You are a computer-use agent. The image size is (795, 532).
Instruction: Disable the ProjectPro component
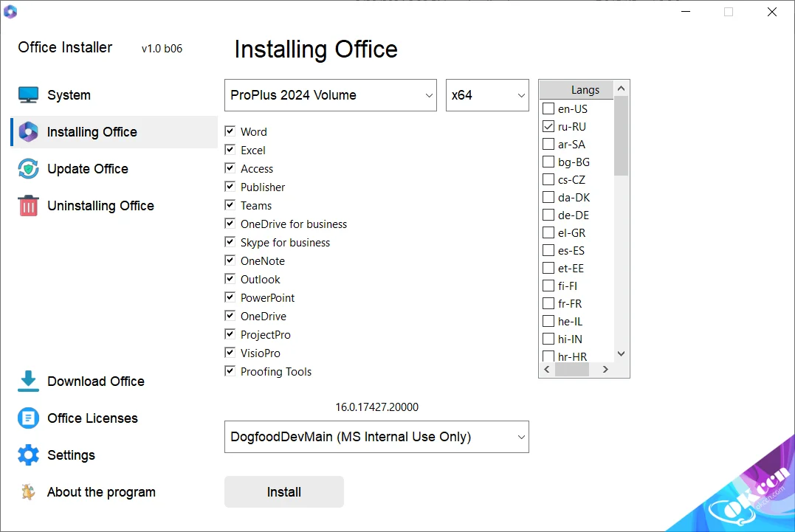[230, 334]
